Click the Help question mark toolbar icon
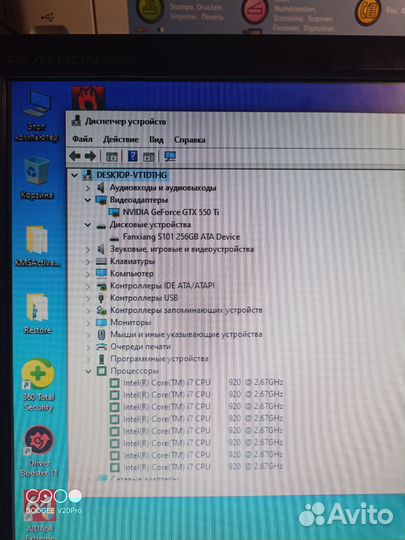The image size is (405, 540). click(133, 156)
